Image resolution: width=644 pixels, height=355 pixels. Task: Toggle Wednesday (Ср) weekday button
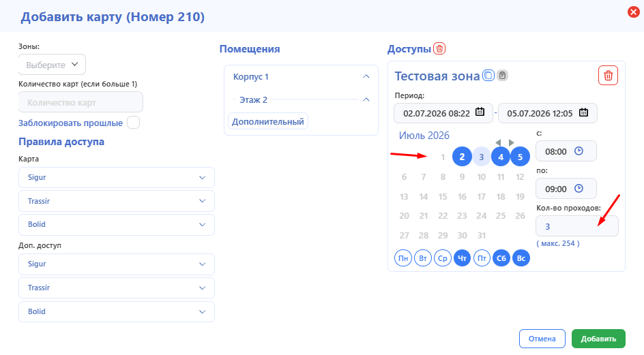(442, 258)
